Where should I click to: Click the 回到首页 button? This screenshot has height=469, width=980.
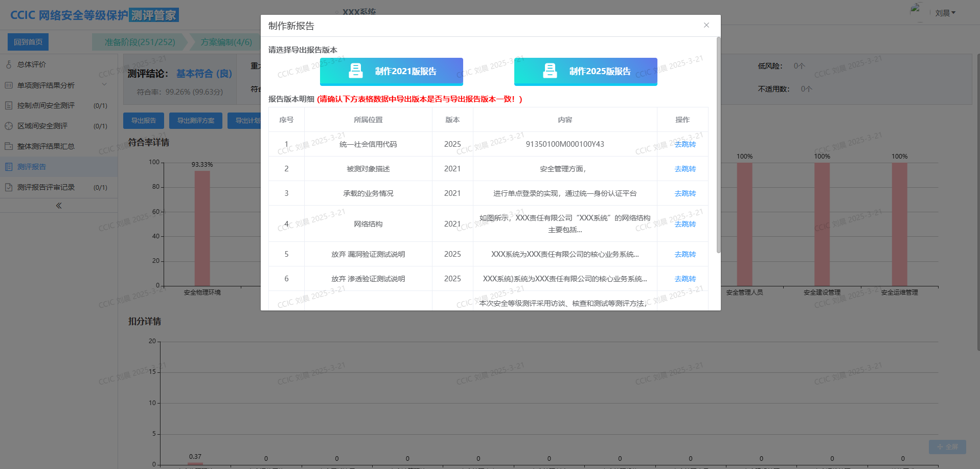point(28,42)
